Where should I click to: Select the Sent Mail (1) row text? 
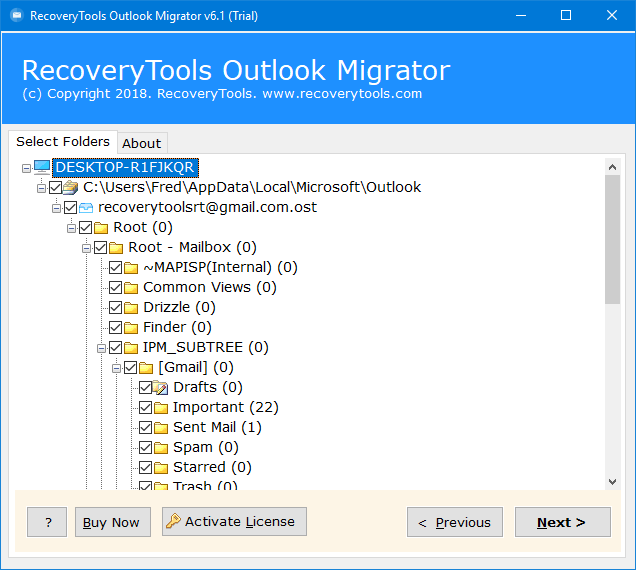coord(217,428)
